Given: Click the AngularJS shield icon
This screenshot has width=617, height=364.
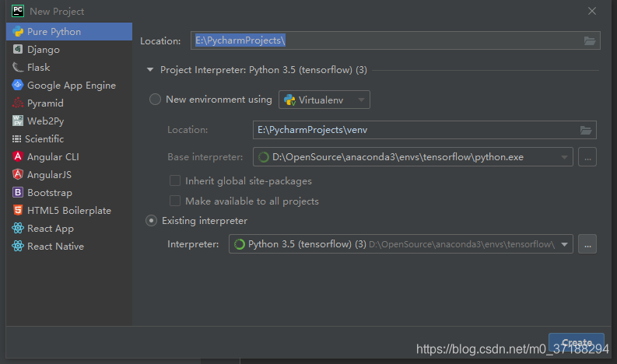Looking at the screenshot, I should (x=18, y=174).
